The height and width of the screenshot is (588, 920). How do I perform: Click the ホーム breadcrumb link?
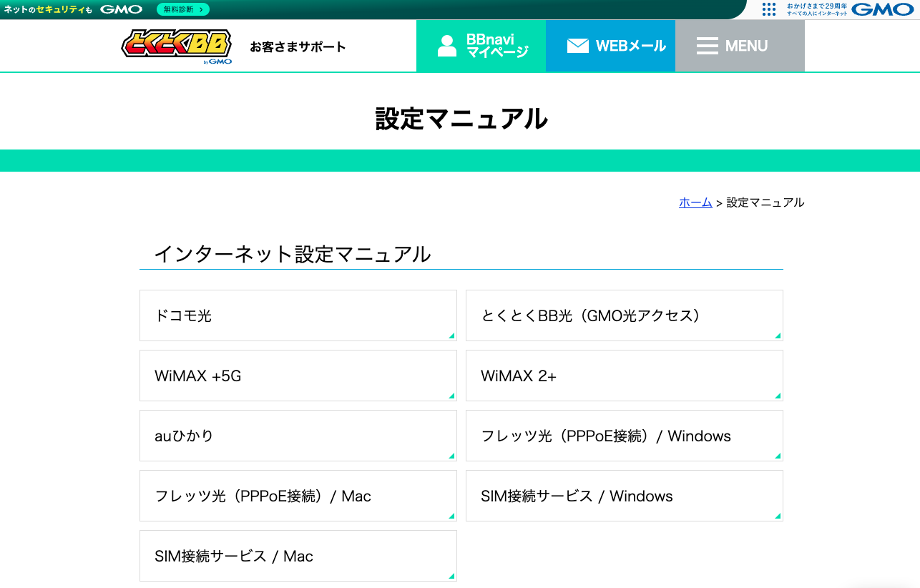[x=695, y=202]
